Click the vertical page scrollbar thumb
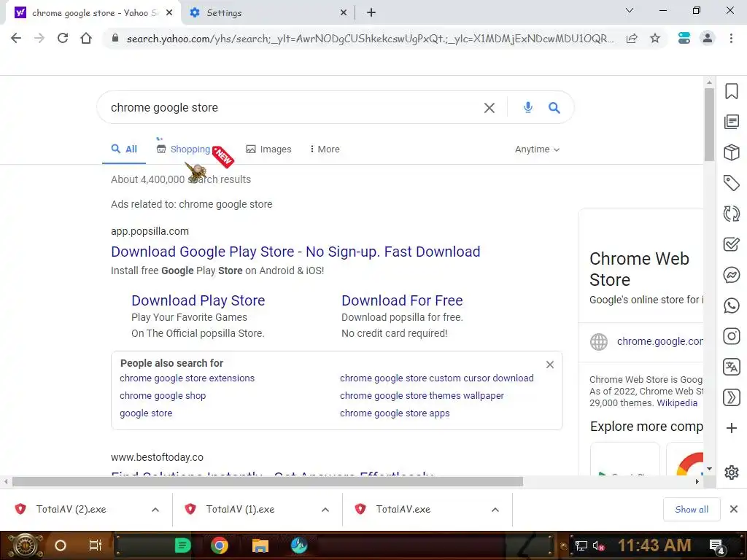This screenshot has width=747, height=560. (709, 125)
